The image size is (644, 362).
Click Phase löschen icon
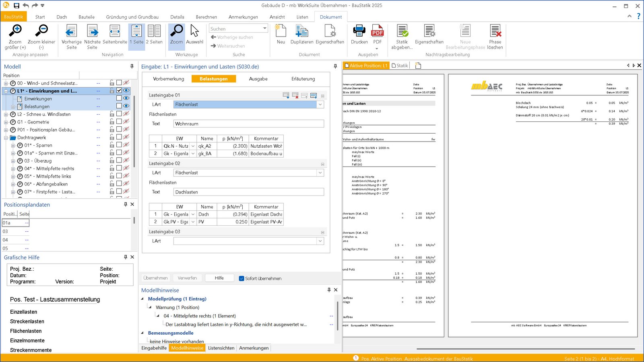pos(495,31)
